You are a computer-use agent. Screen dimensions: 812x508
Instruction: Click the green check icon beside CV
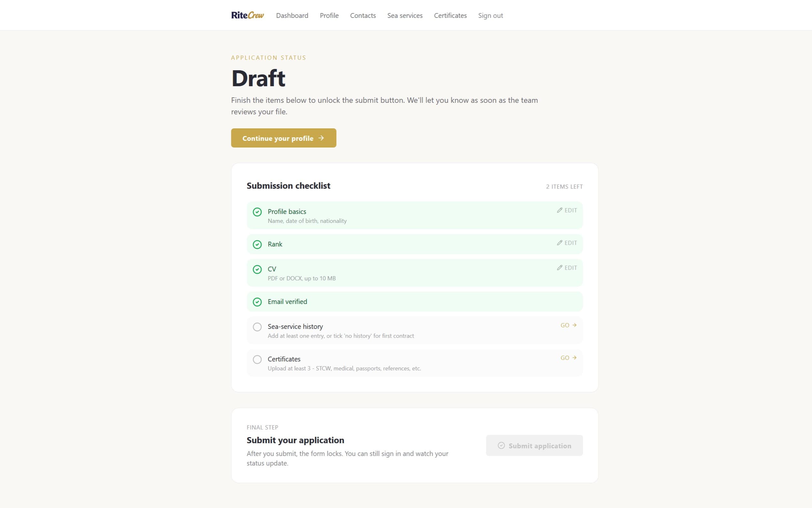(257, 269)
